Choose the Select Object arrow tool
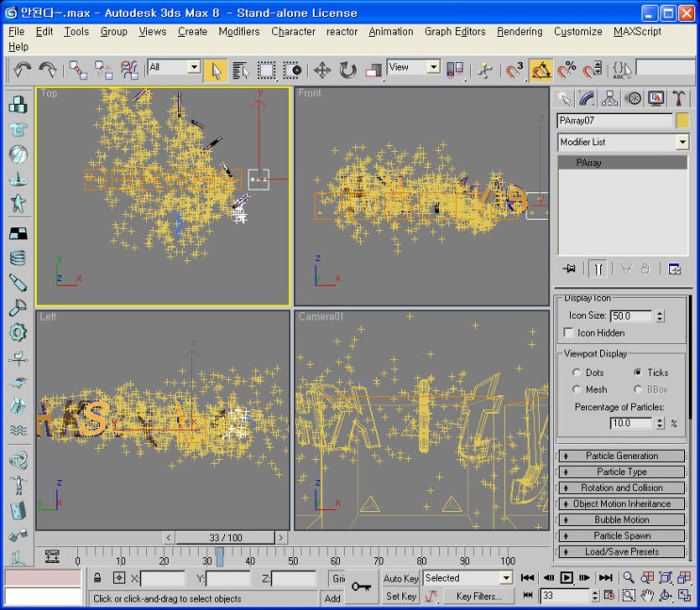The image size is (700, 610). (x=216, y=70)
